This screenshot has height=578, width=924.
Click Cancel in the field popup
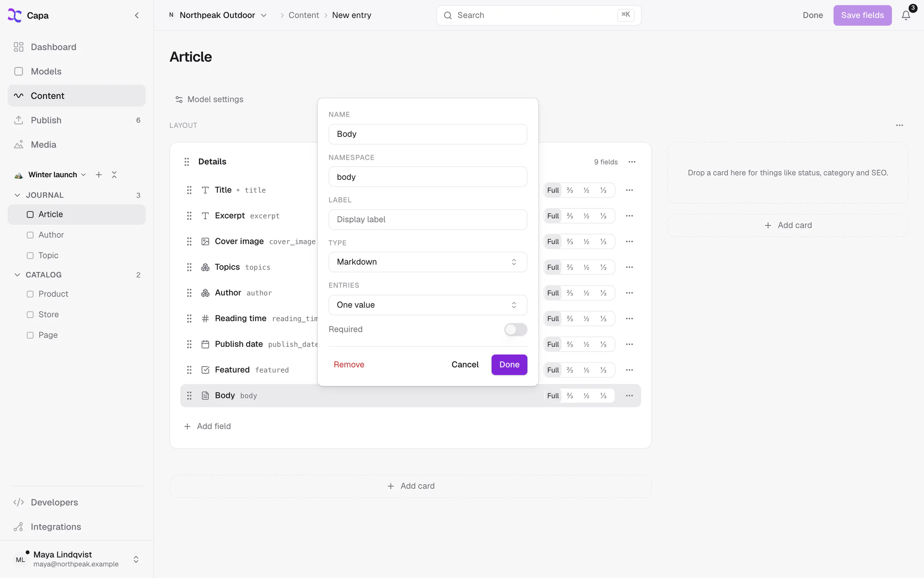click(x=465, y=365)
